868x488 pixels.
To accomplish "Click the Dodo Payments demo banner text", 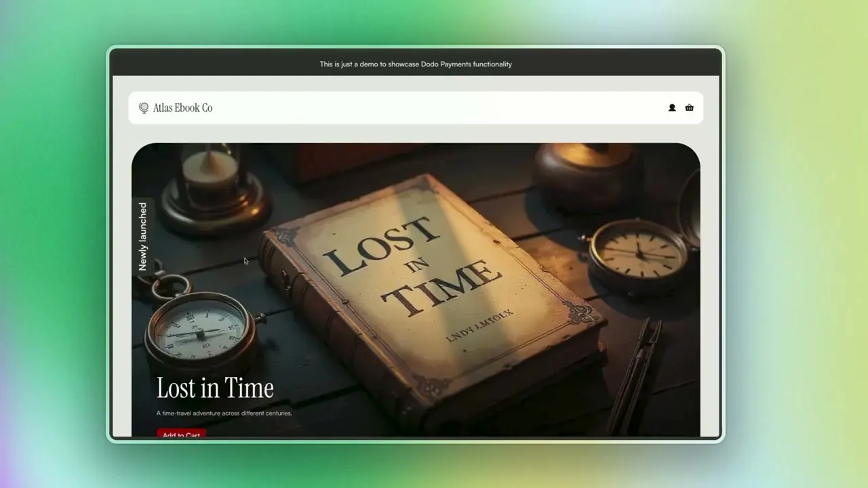I will pyautogui.click(x=416, y=64).
